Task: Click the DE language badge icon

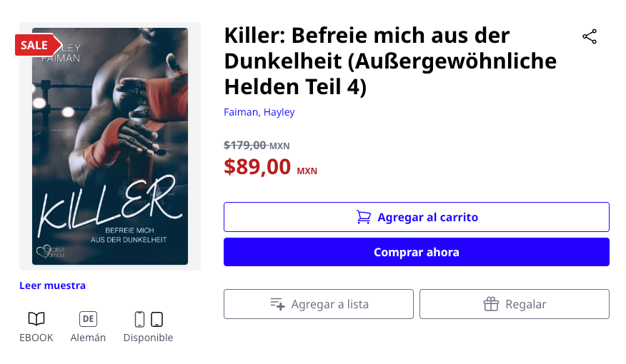Action: pyautogui.click(x=88, y=319)
